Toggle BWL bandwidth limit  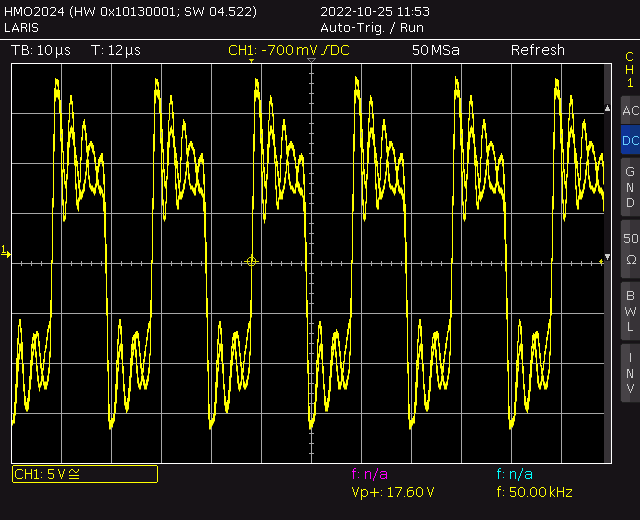[x=630, y=311]
